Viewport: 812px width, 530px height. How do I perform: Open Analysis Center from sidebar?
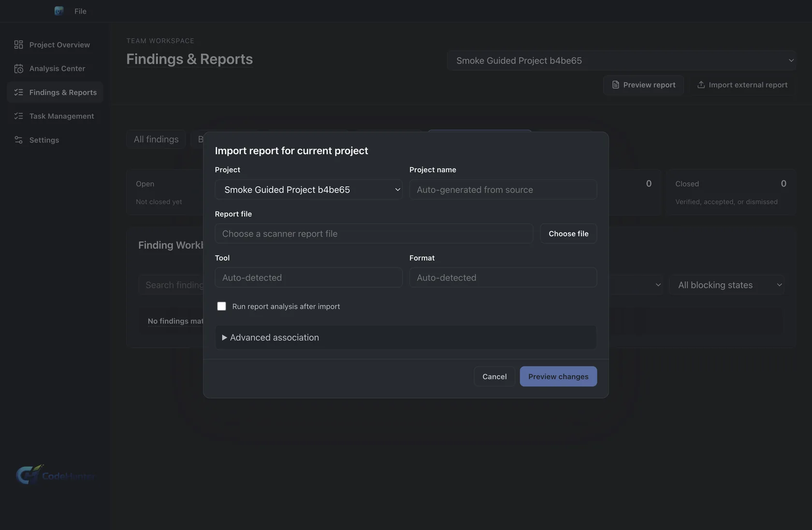pos(55,69)
